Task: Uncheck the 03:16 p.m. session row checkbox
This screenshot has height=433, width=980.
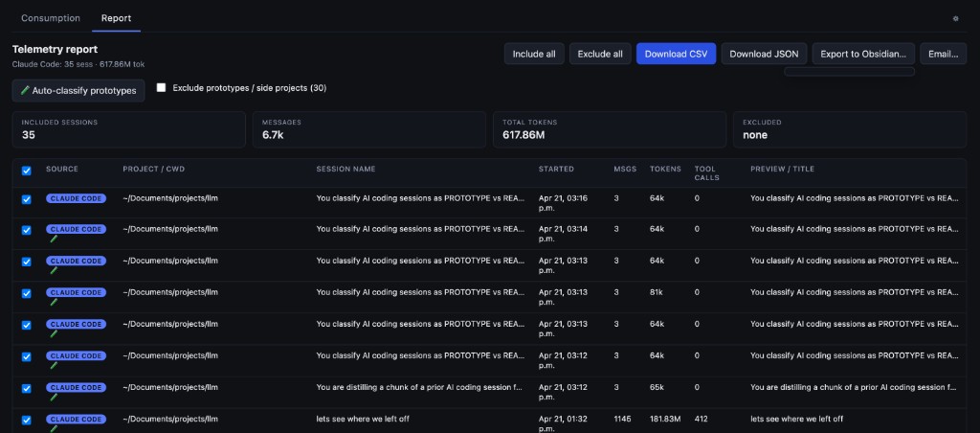Action: pyautogui.click(x=27, y=199)
